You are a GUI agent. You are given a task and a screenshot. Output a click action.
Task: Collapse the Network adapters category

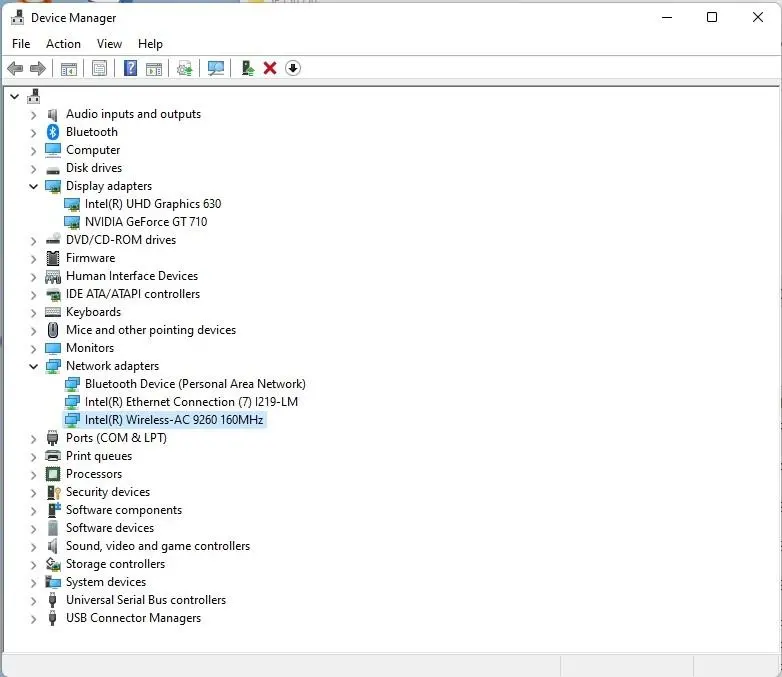(33, 366)
